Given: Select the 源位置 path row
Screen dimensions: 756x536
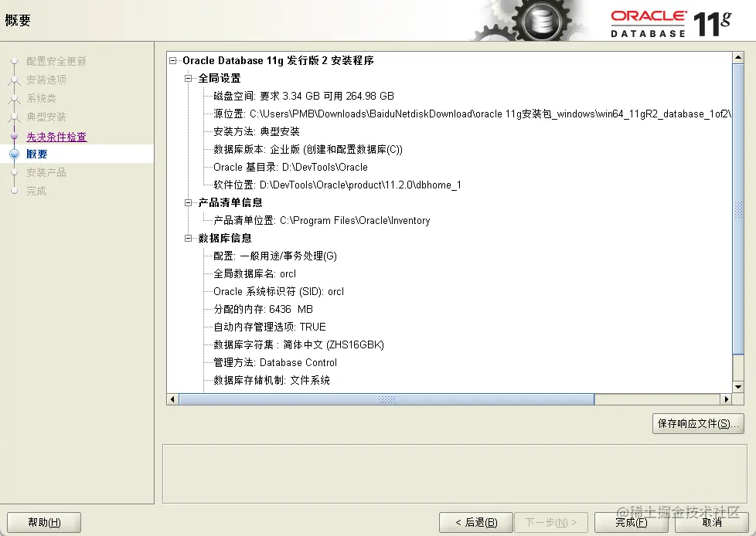Looking at the screenshot, I should [472, 114].
